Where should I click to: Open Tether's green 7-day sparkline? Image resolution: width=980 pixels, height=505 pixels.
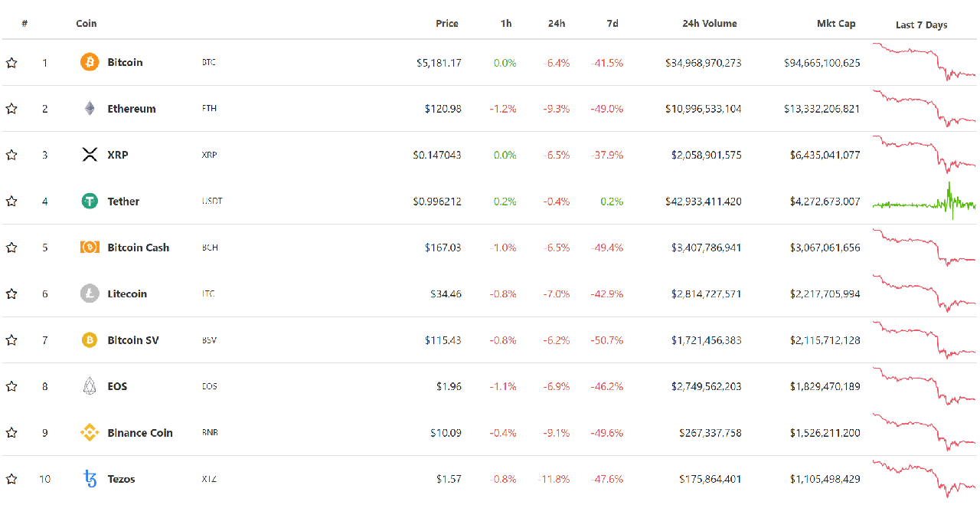(x=924, y=201)
